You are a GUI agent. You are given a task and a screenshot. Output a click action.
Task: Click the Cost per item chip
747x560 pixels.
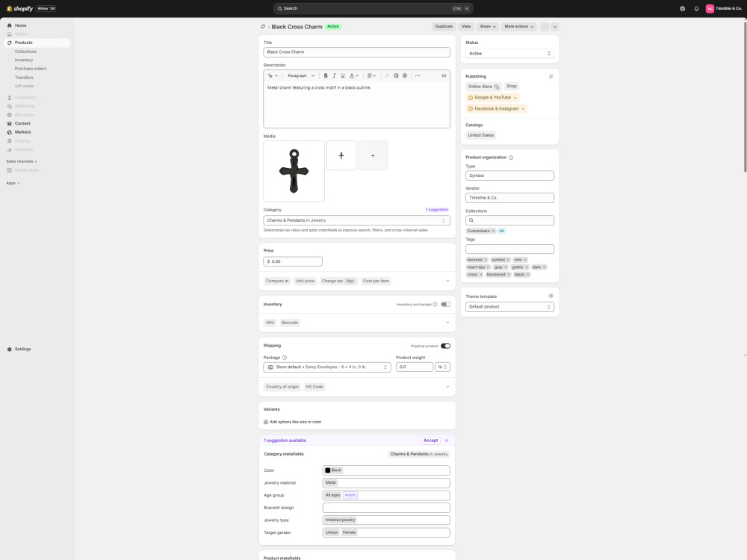pos(376,281)
